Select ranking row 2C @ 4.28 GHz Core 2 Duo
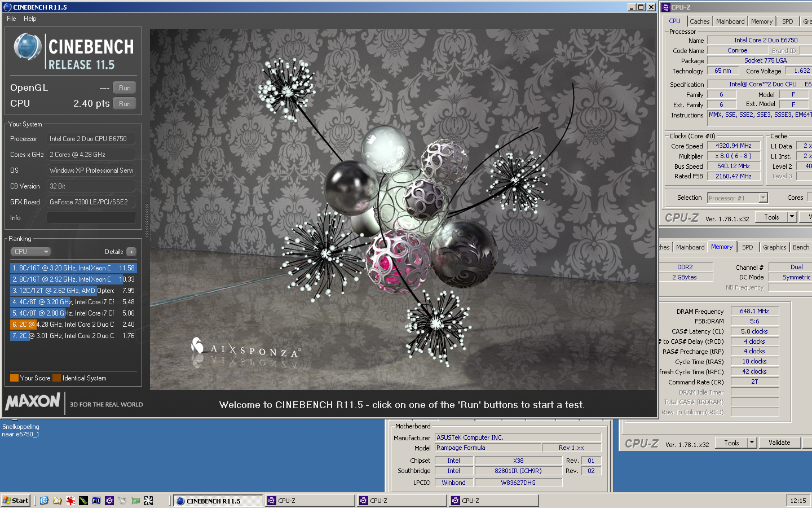Image resolution: width=812 pixels, height=508 pixels. pos(73,325)
